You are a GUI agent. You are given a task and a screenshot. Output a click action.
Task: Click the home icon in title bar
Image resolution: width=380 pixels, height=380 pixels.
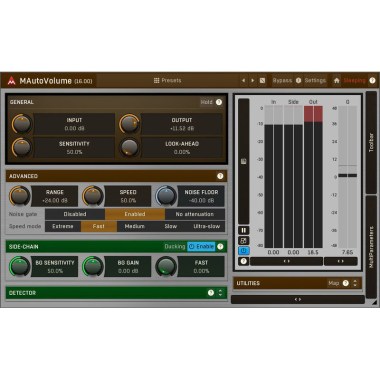[x=336, y=80]
